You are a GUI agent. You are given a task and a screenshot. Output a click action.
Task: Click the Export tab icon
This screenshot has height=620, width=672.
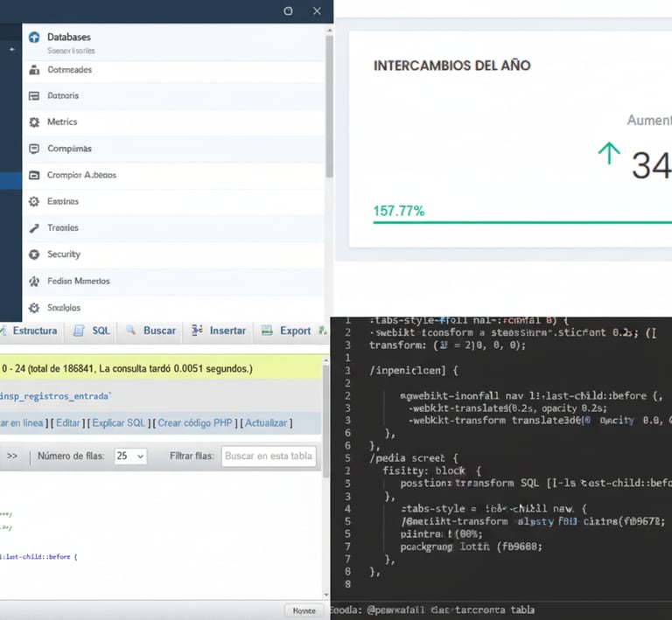pos(267,331)
